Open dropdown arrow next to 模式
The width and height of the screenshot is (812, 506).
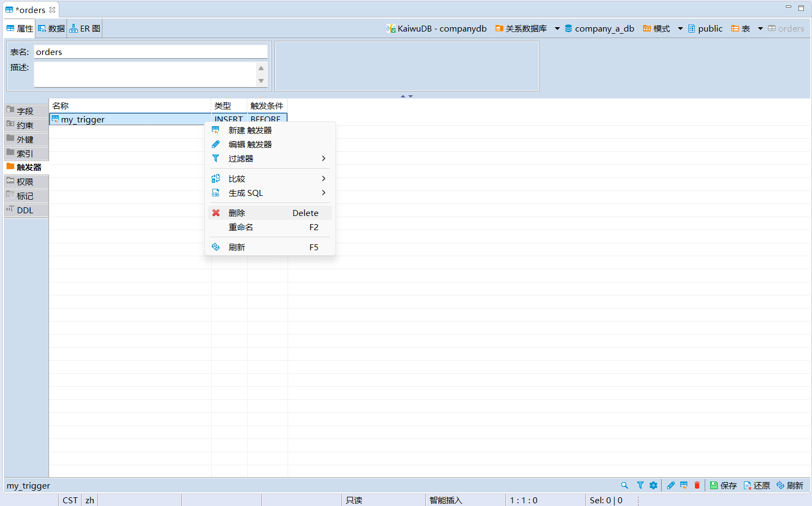coord(680,29)
